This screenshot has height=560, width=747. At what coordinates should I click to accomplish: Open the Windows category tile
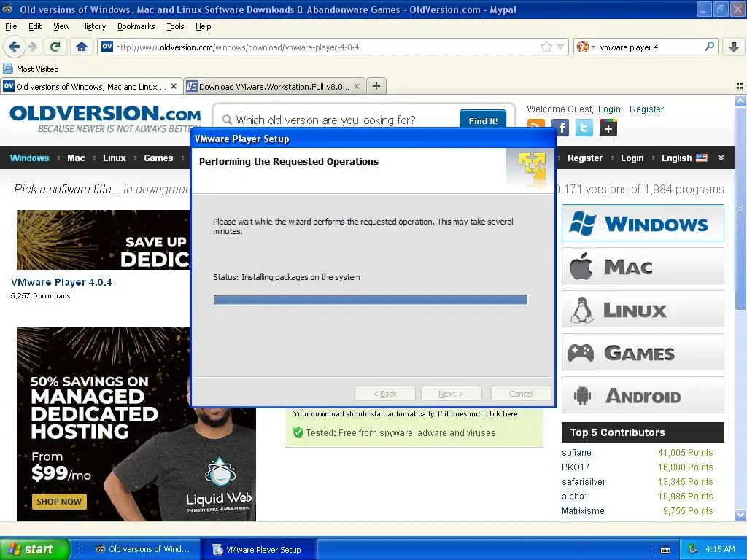pyautogui.click(x=643, y=223)
